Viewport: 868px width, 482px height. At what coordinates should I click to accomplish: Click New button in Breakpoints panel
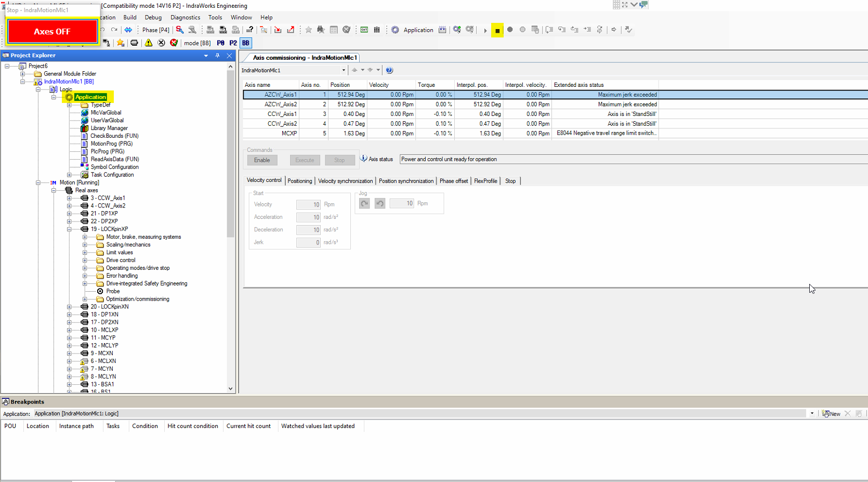pyautogui.click(x=832, y=414)
